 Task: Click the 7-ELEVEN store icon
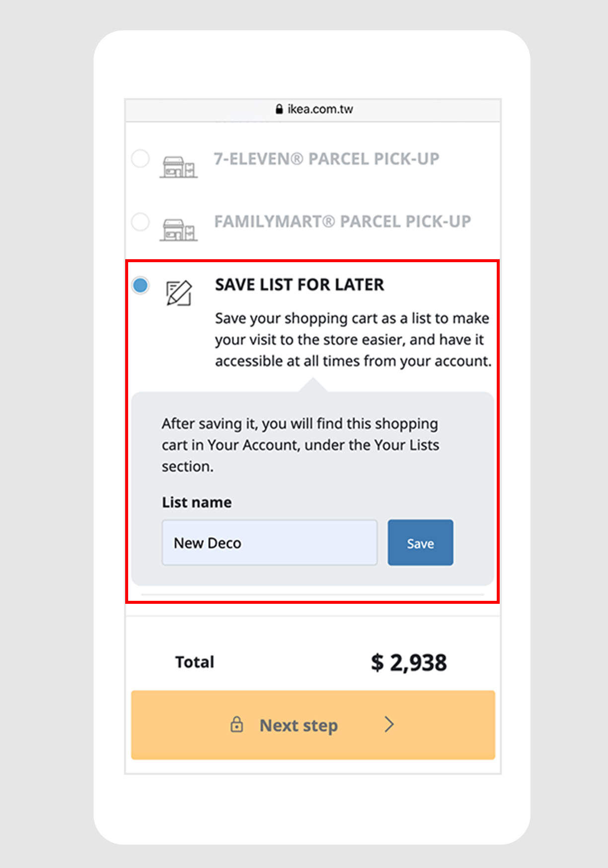[178, 167]
